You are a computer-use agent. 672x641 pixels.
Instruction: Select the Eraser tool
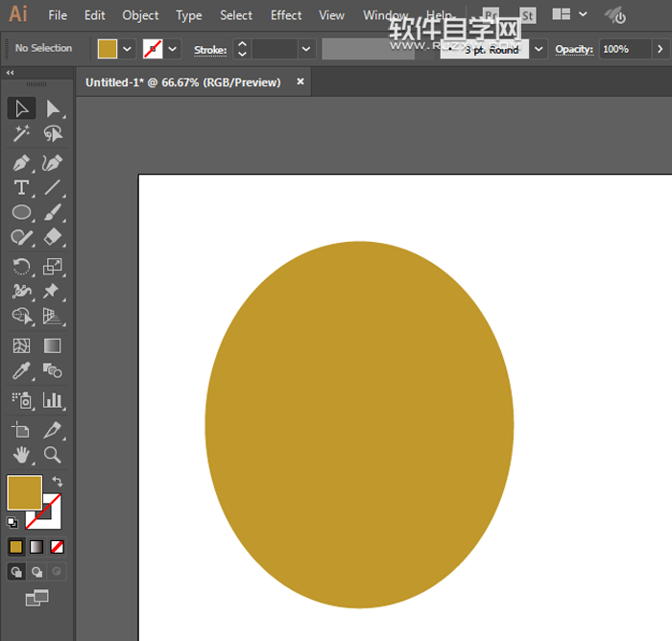(53, 236)
